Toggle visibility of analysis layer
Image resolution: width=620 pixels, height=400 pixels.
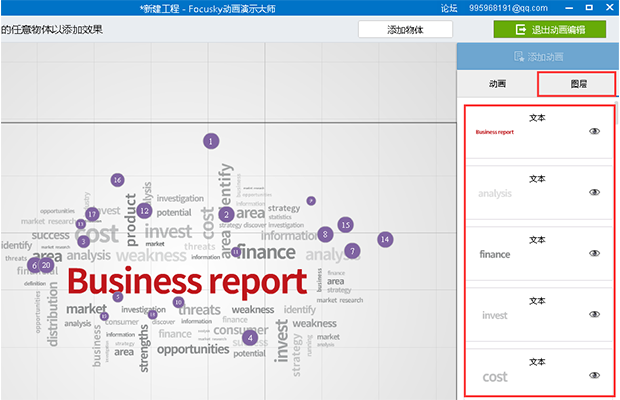click(x=594, y=192)
